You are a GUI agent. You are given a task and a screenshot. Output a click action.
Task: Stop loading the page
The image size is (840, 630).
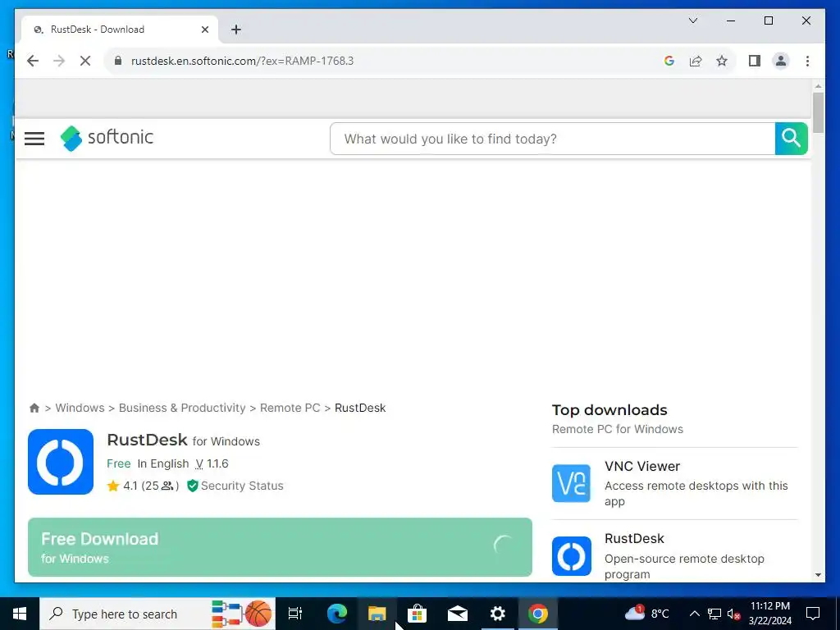pos(85,61)
